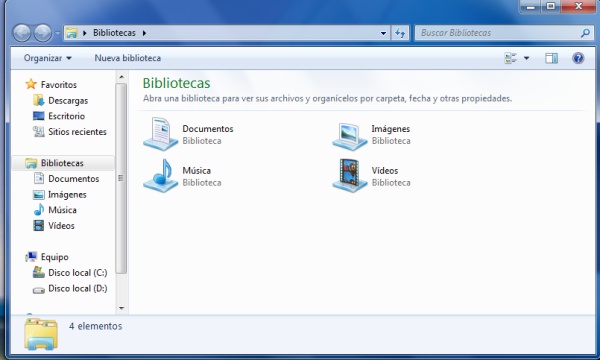Open Disco local (D:) in sidebar
This screenshot has height=360, width=600.
(78, 288)
